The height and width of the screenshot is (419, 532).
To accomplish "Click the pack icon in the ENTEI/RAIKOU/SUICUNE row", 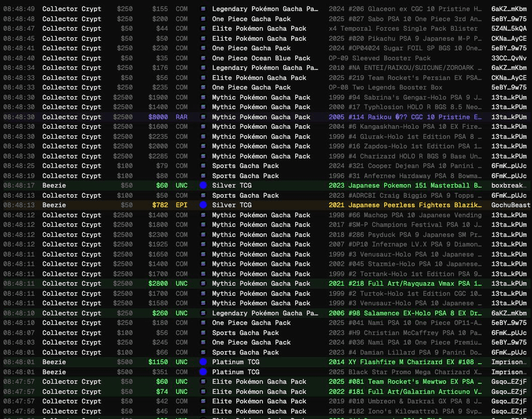I will click(203, 68).
